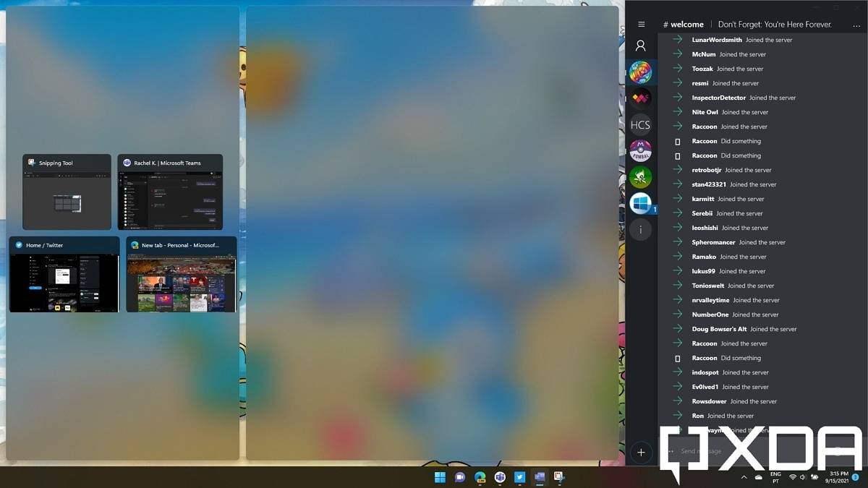Choose the Rachel K. Microsoft Teams window
This screenshot has height=488, width=868.
point(170,192)
